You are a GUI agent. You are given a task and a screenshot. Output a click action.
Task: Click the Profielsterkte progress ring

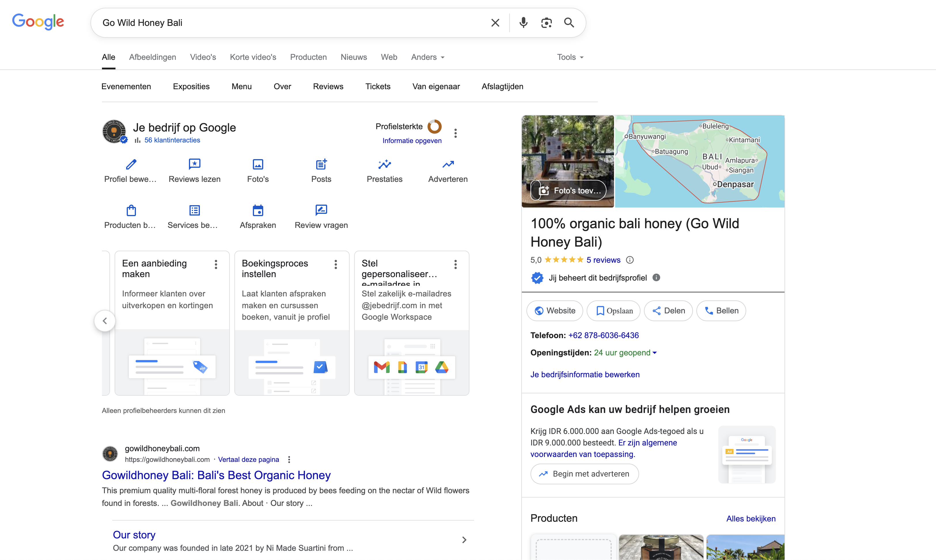point(435,126)
